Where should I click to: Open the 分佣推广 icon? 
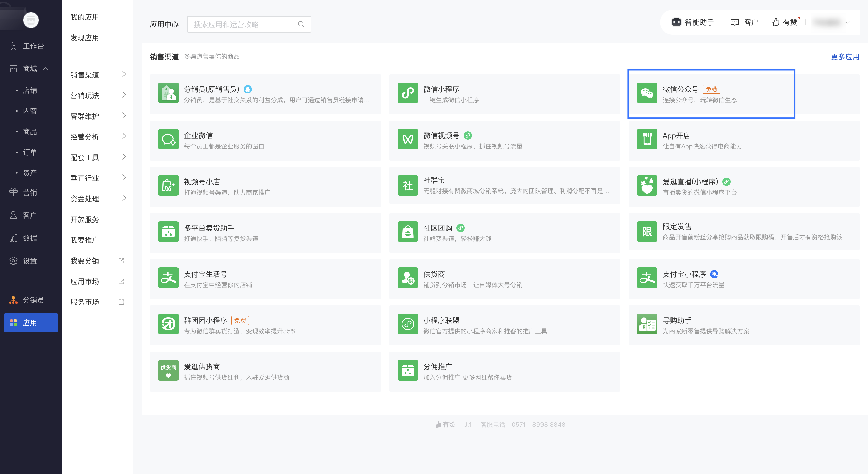click(407, 370)
